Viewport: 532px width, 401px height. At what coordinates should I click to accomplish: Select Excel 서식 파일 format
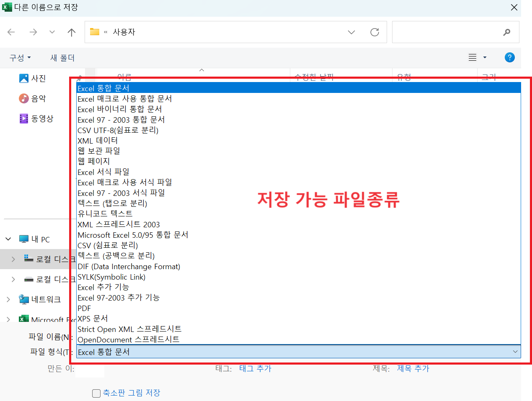click(x=299, y=172)
